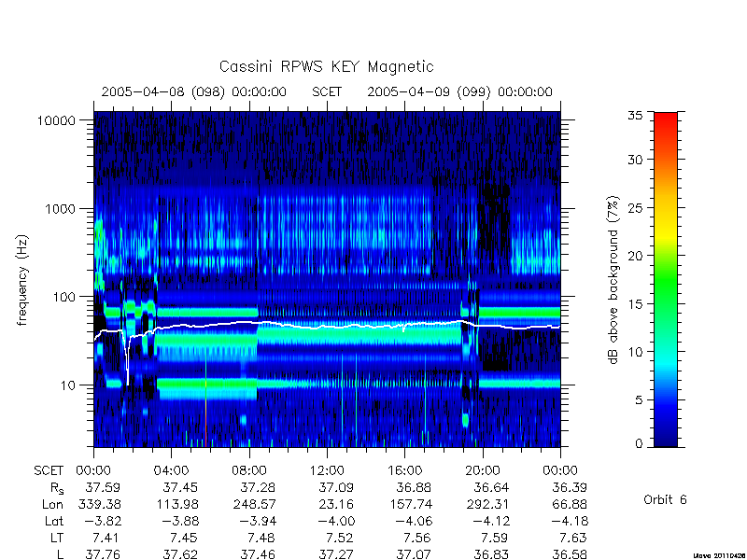Click the Lat value -4.18
The width and height of the screenshot is (747, 560).
point(570,521)
